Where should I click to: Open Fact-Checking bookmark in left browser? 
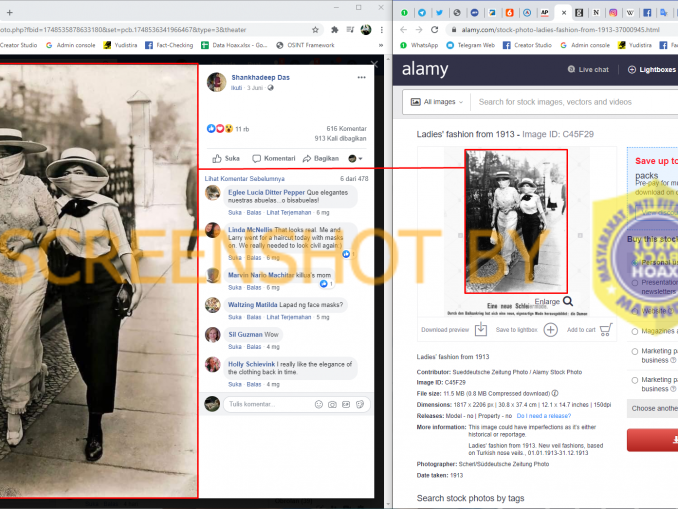click(169, 45)
